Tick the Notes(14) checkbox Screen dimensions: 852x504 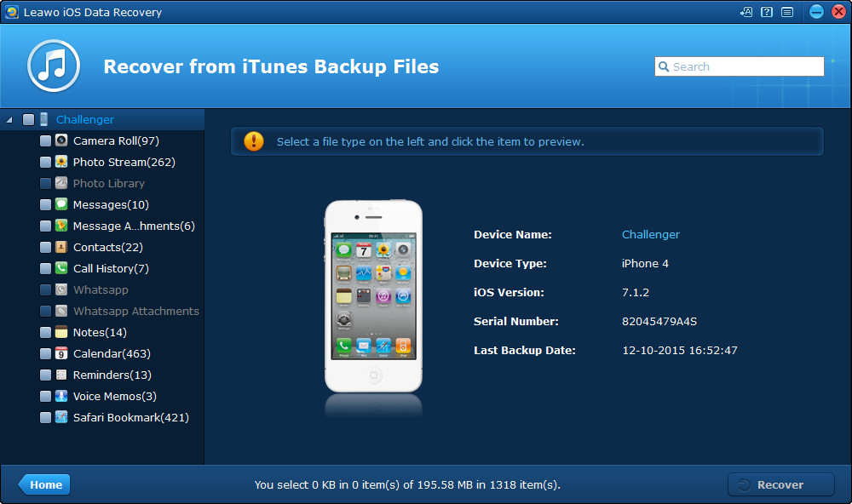click(x=45, y=332)
